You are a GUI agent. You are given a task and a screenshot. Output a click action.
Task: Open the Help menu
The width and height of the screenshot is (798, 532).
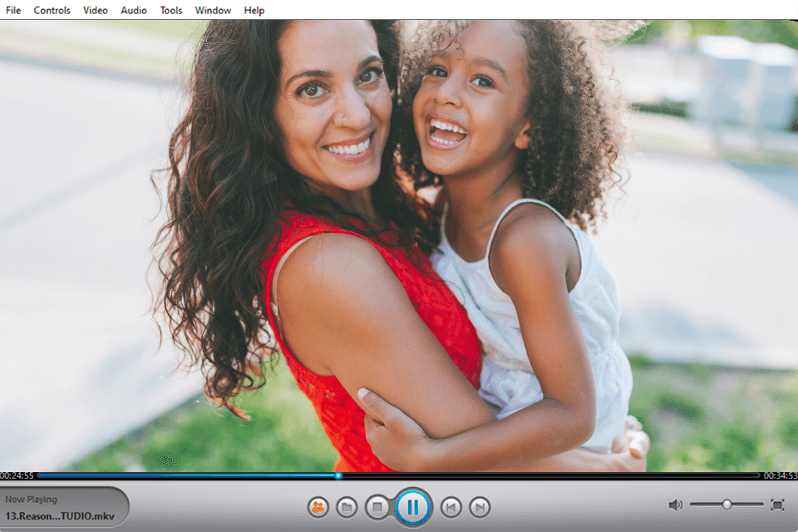click(253, 10)
